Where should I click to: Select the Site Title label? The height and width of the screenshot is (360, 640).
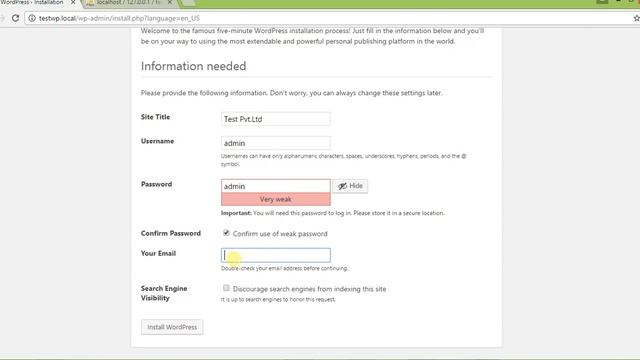pos(155,117)
